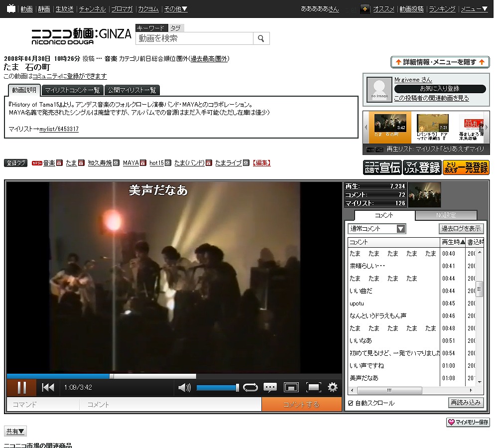Screen dimensions: 495x448
Task: Pause the video playback
Action: tap(21, 387)
